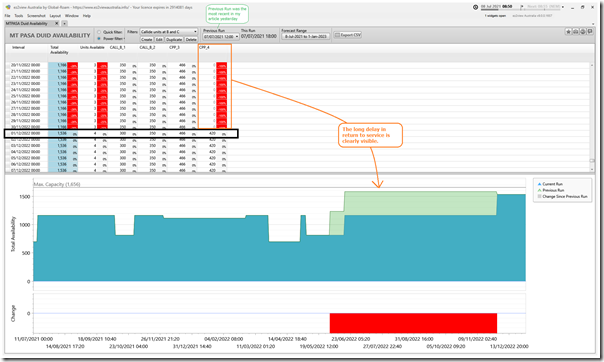This screenshot has width=604, height=362.
Task: Open the Screenshot menu
Action: [36, 16]
